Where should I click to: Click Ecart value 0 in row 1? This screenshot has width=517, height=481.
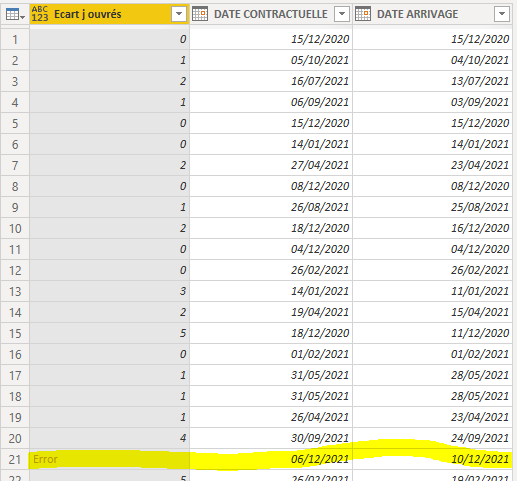pos(109,39)
